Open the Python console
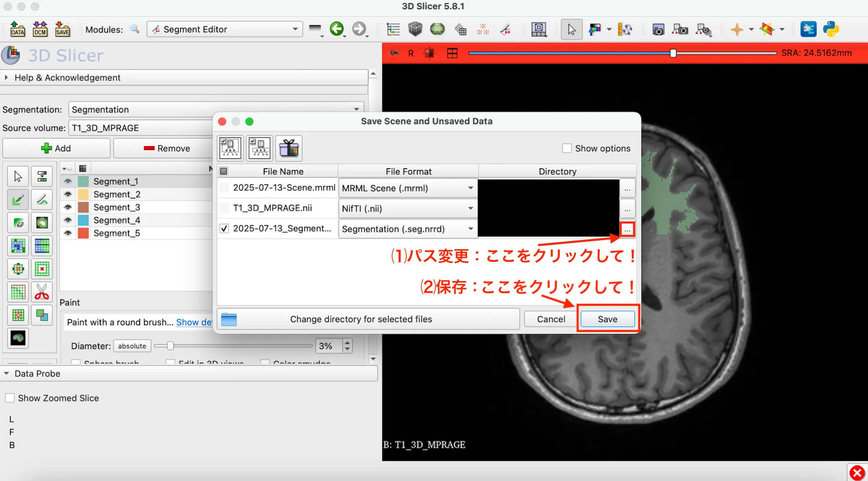 (831, 29)
